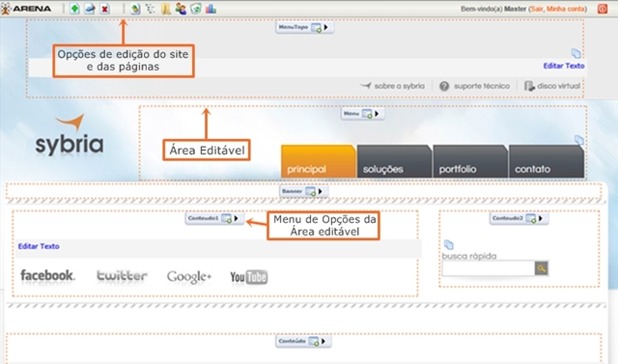Click the search key button beside busca rápida
Screen dimensions: 618x364
(x=542, y=268)
